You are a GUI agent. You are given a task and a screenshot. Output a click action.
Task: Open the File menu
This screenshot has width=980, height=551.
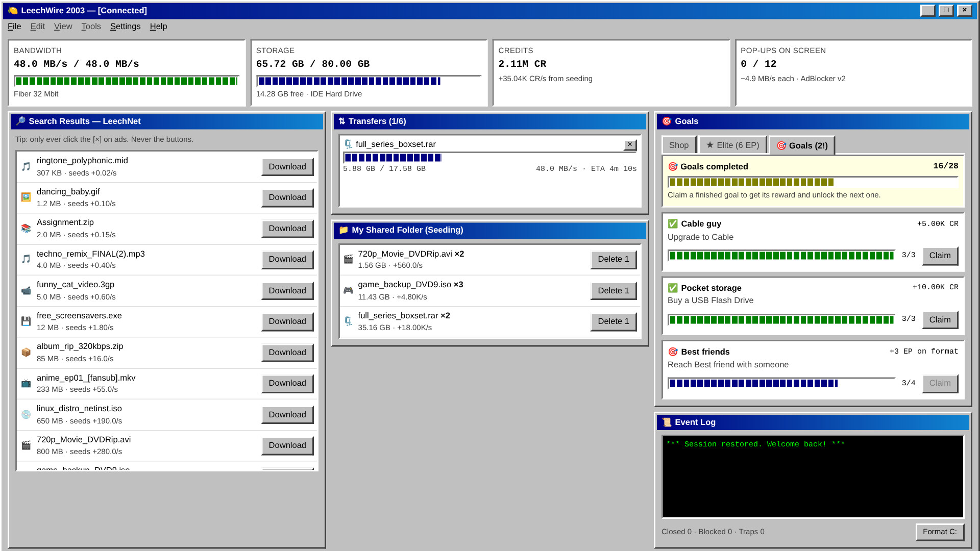[14, 27]
